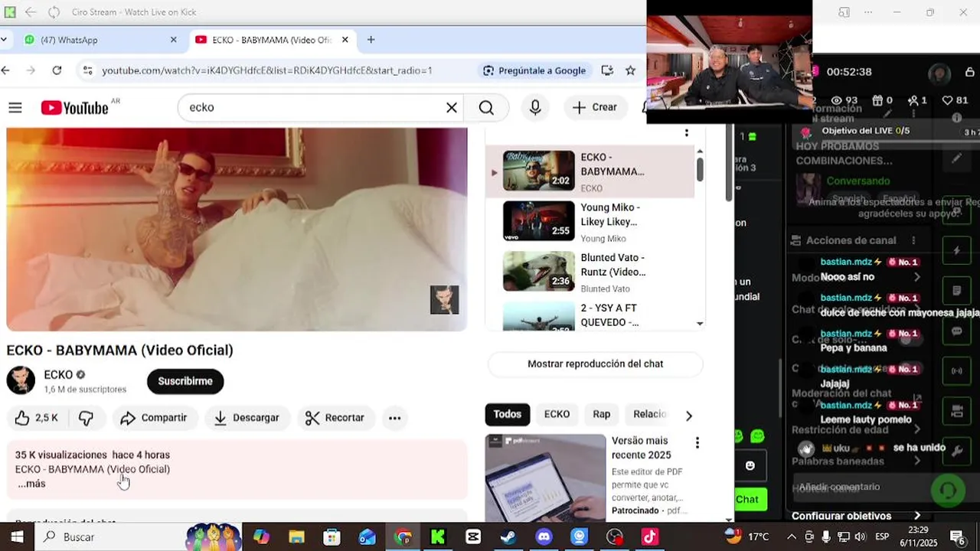This screenshot has width=980, height=551.
Task: Click the lock icon beside the stream timer
Action: click(969, 72)
